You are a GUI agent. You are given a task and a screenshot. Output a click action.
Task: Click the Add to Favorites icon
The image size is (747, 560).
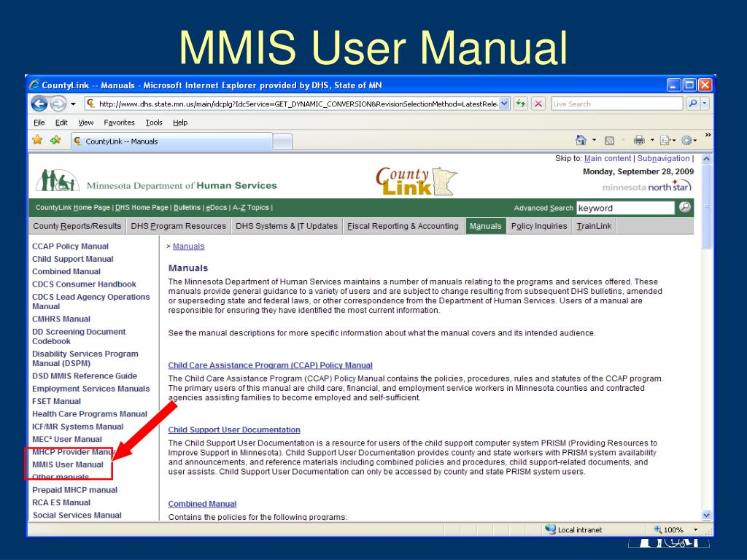click(x=55, y=140)
